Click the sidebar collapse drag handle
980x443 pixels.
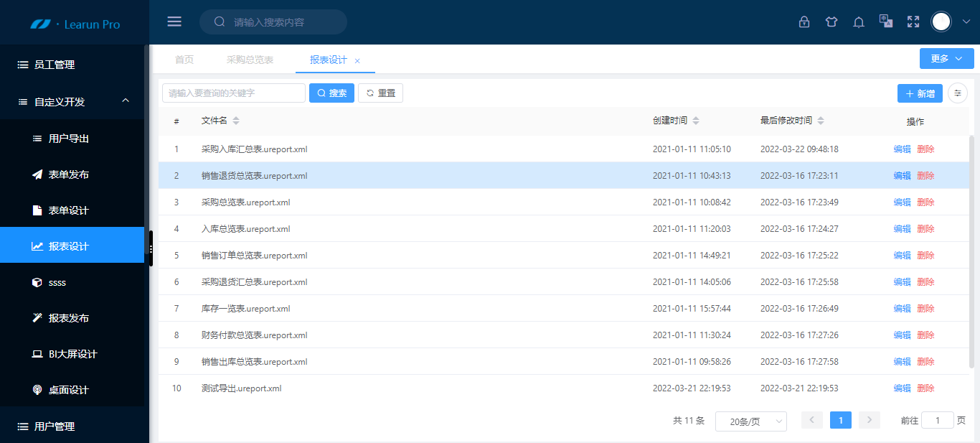[x=151, y=248]
